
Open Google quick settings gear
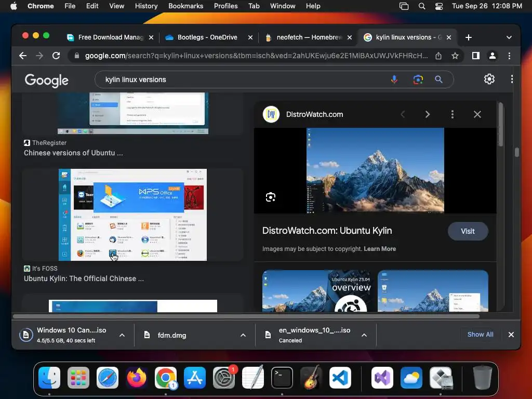pyautogui.click(x=489, y=79)
